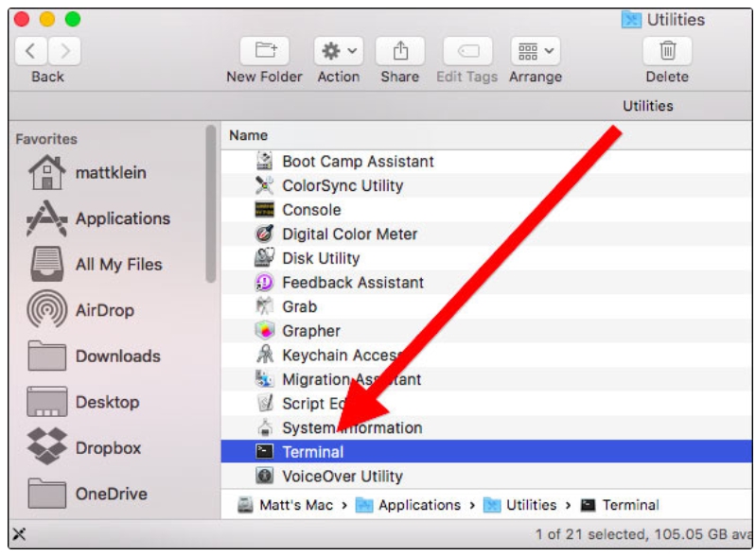Select Boot Camp Assistant entry
The image size is (756, 556).
(x=358, y=162)
